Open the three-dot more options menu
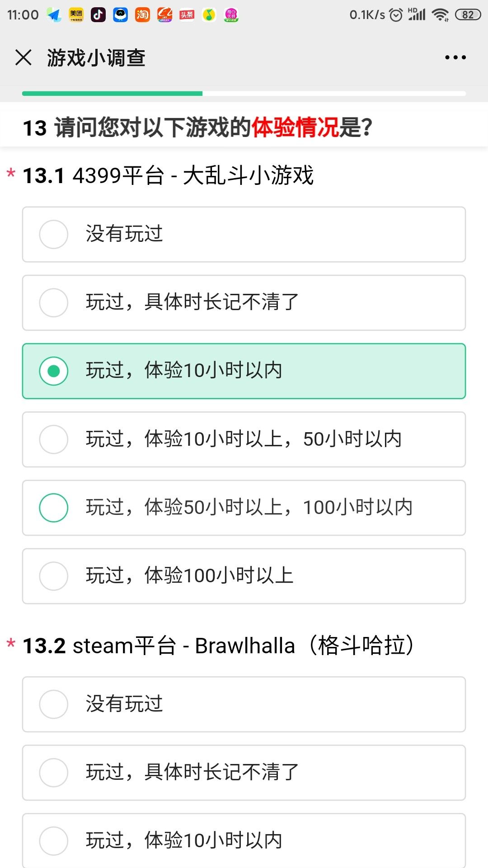488x868 pixels. pyautogui.click(x=455, y=58)
